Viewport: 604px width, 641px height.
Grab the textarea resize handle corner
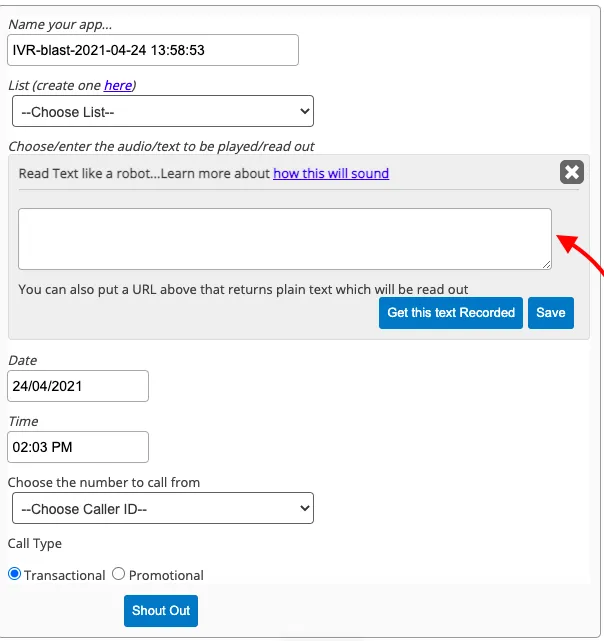click(547, 265)
